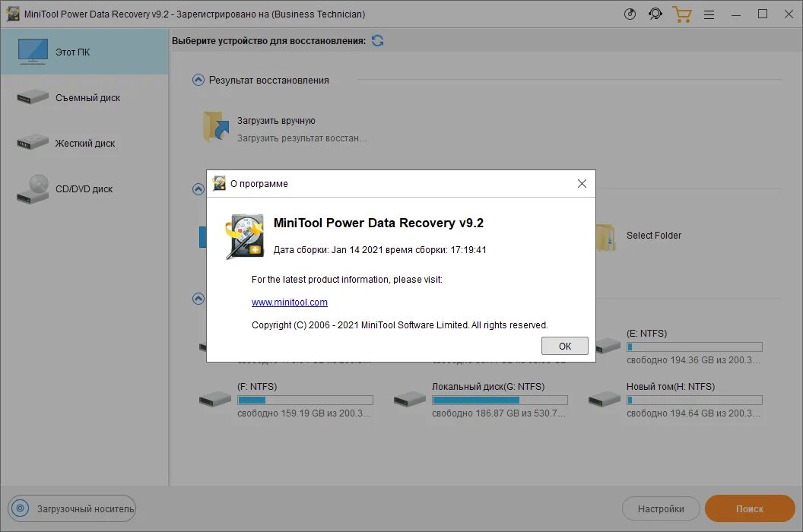Select Новый том(H: NTFS)
Viewport: 803px width, 532px height.
(671, 387)
